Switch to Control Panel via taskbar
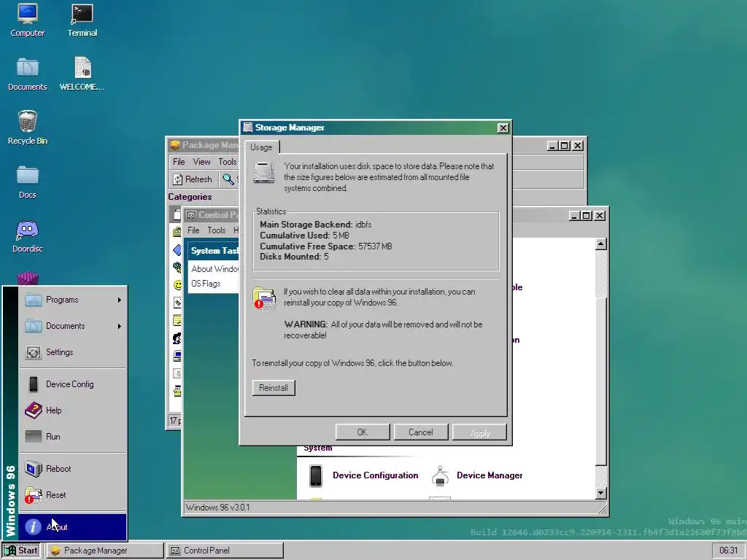Viewport: 747px width, 560px height. coord(225,551)
